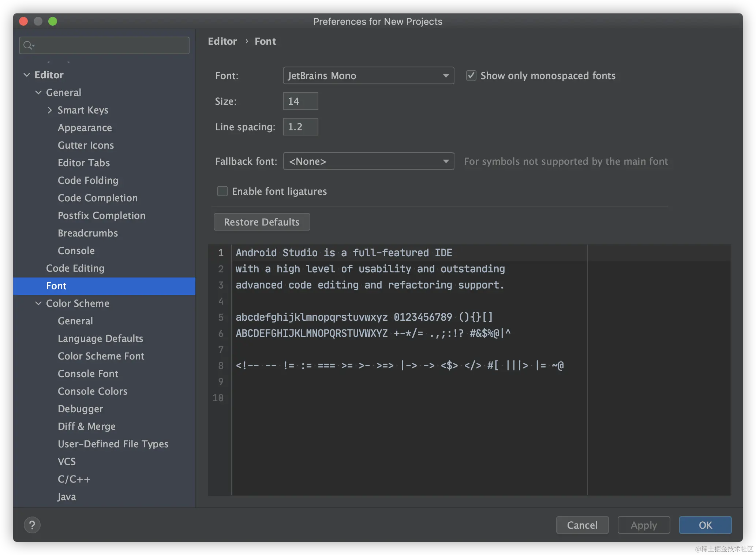The image size is (756, 555).
Task: Uncheck Show only monospaced fonts
Action: coord(471,76)
